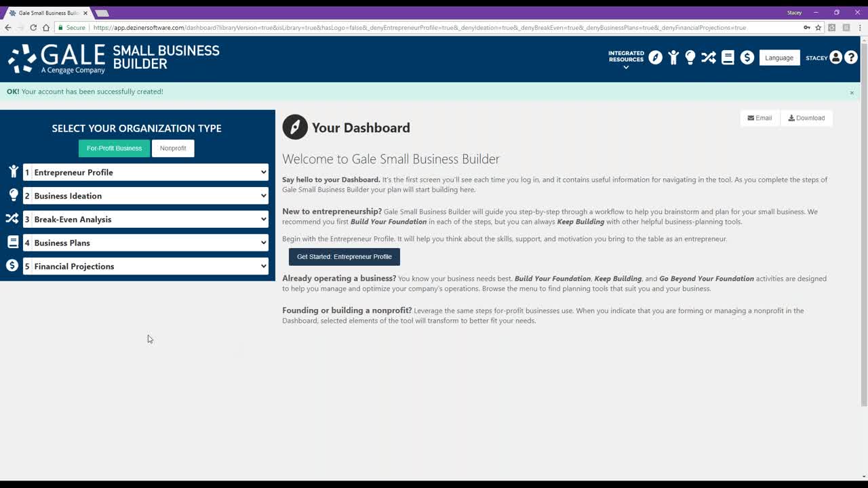This screenshot has height=488, width=868.
Task: Select the Entrepreneur Profile icon in header
Action: (x=673, y=58)
